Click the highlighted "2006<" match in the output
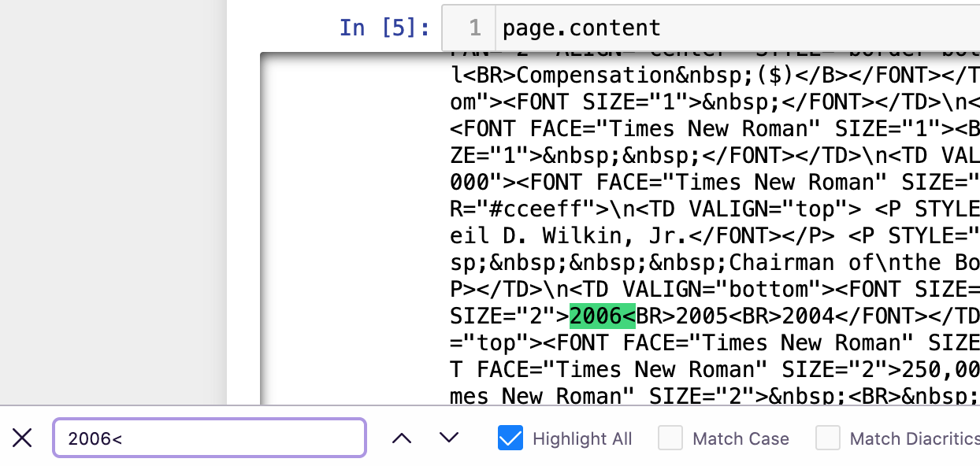Viewport: 980px width, 466px height. 603,316
